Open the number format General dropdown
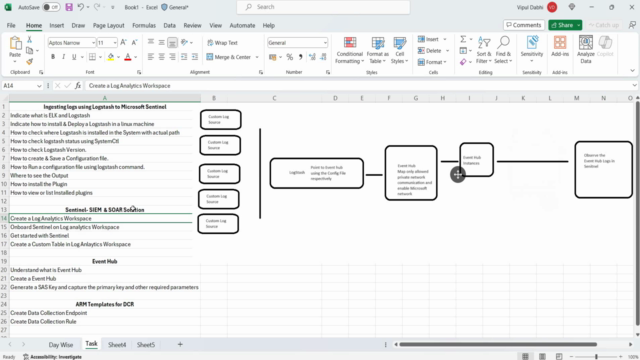This screenshot has width=640, height=360. (x=325, y=42)
